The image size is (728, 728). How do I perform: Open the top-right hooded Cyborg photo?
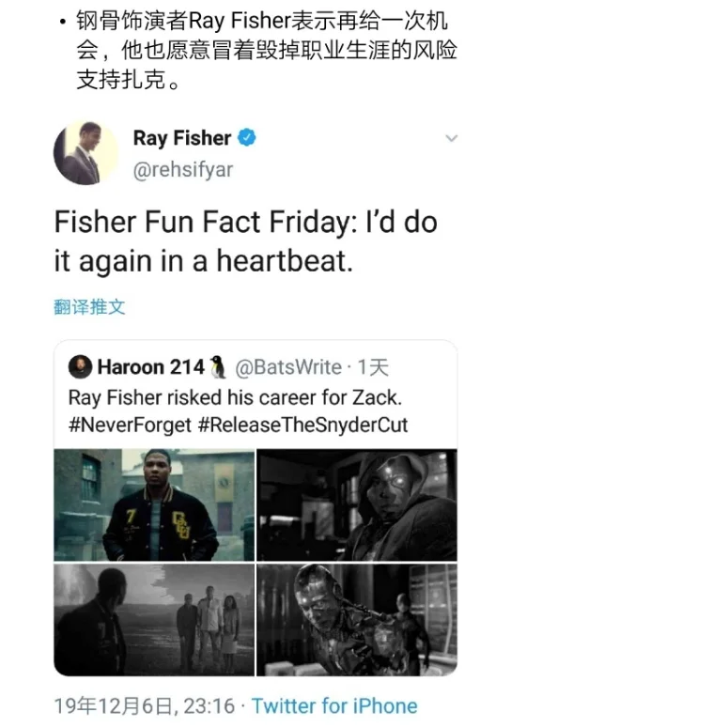[x=357, y=504]
